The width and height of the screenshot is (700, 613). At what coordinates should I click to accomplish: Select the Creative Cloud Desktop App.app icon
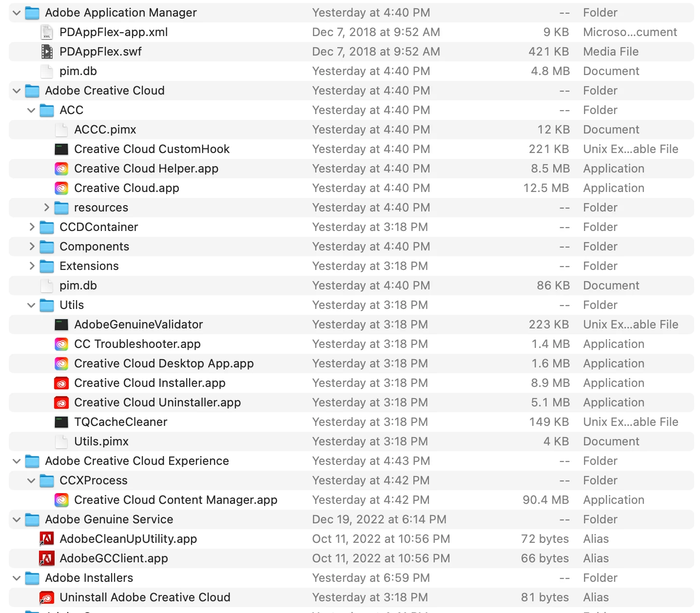(x=61, y=364)
